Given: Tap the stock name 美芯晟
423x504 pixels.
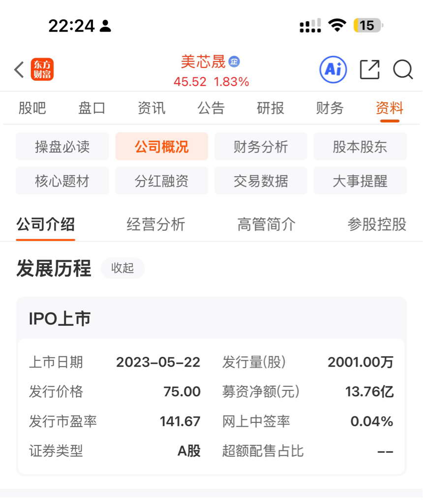Looking at the screenshot, I should click(203, 62).
